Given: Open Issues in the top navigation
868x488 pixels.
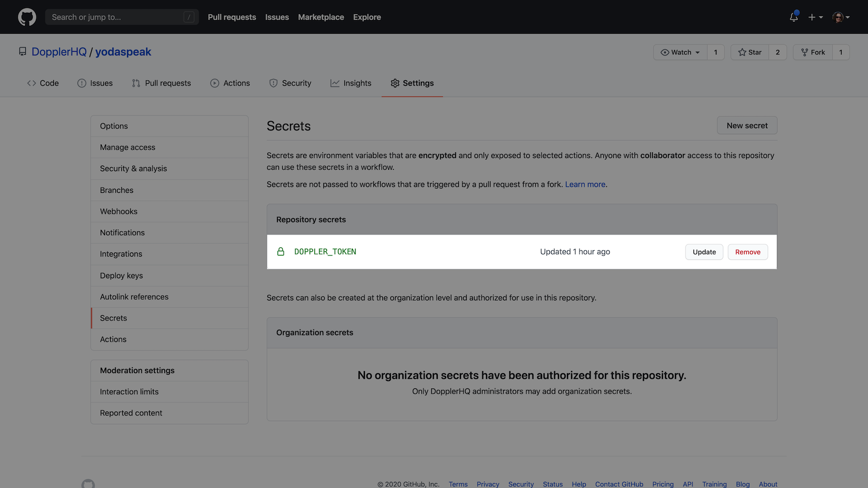Looking at the screenshot, I should click(277, 17).
